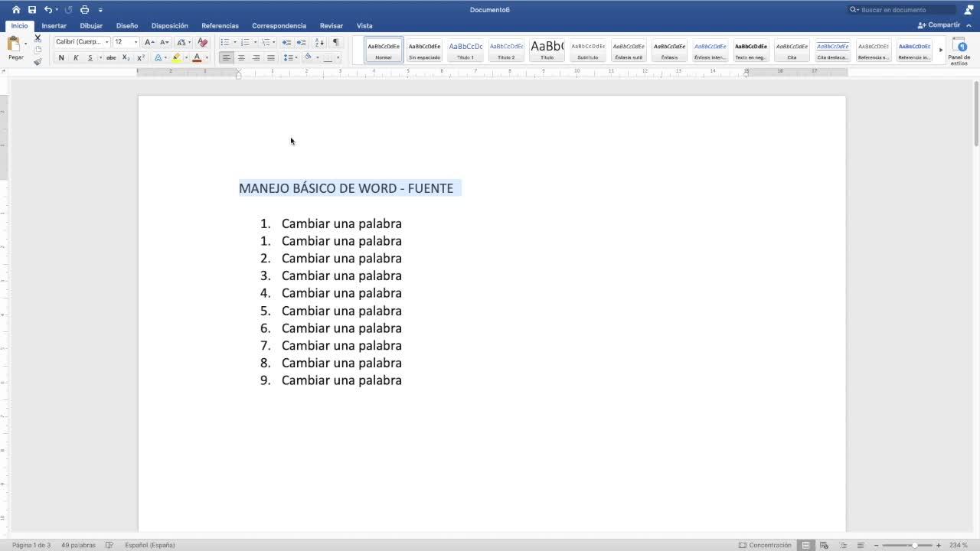Toggle Concentración focus mode

pyautogui.click(x=765, y=545)
